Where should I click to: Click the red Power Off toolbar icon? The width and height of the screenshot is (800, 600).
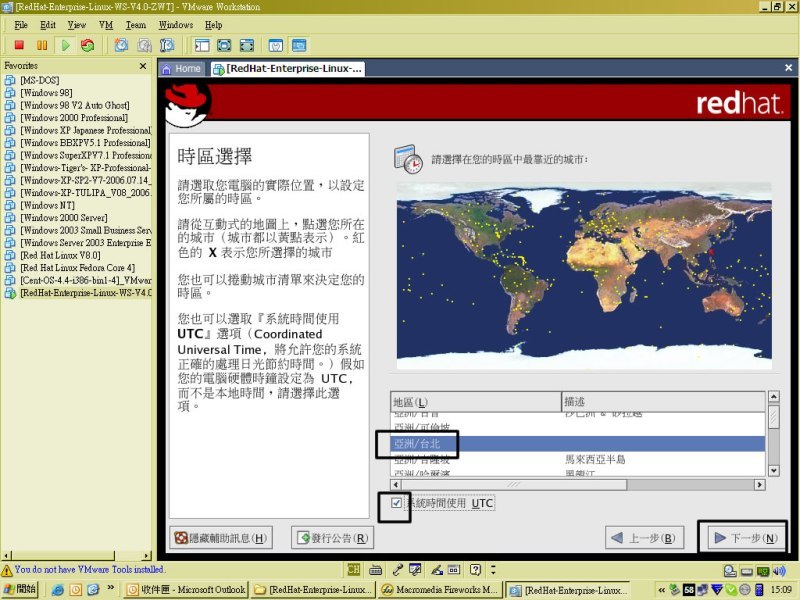(x=19, y=45)
